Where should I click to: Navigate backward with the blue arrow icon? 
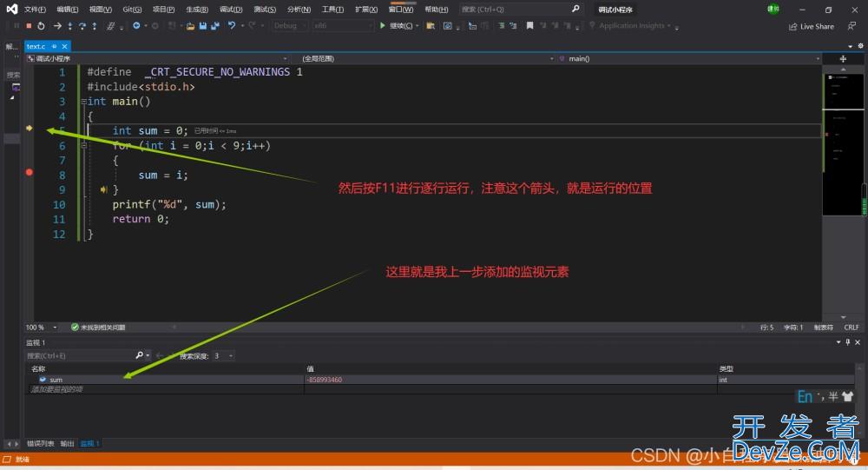(x=136, y=25)
